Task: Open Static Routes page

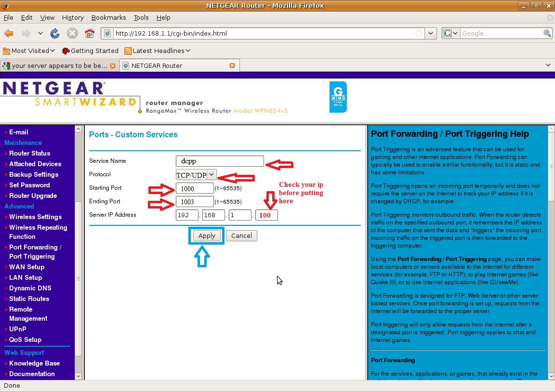Action: click(x=29, y=299)
